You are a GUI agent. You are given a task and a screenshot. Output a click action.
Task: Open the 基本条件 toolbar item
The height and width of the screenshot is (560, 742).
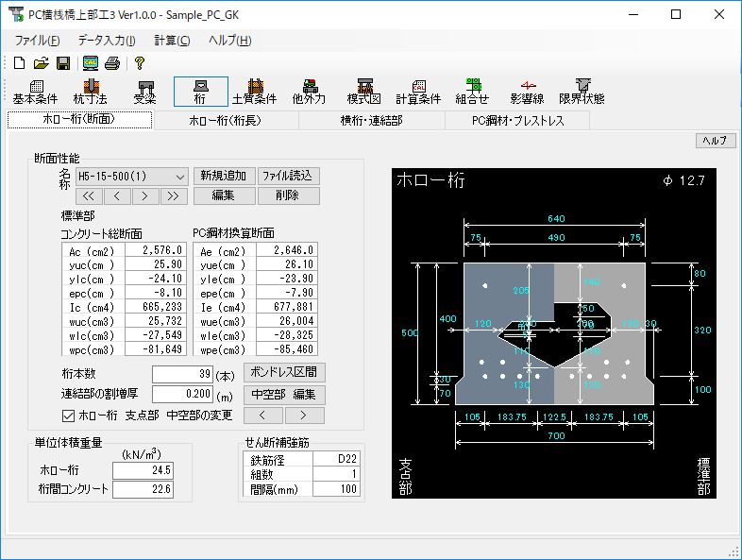(x=36, y=92)
